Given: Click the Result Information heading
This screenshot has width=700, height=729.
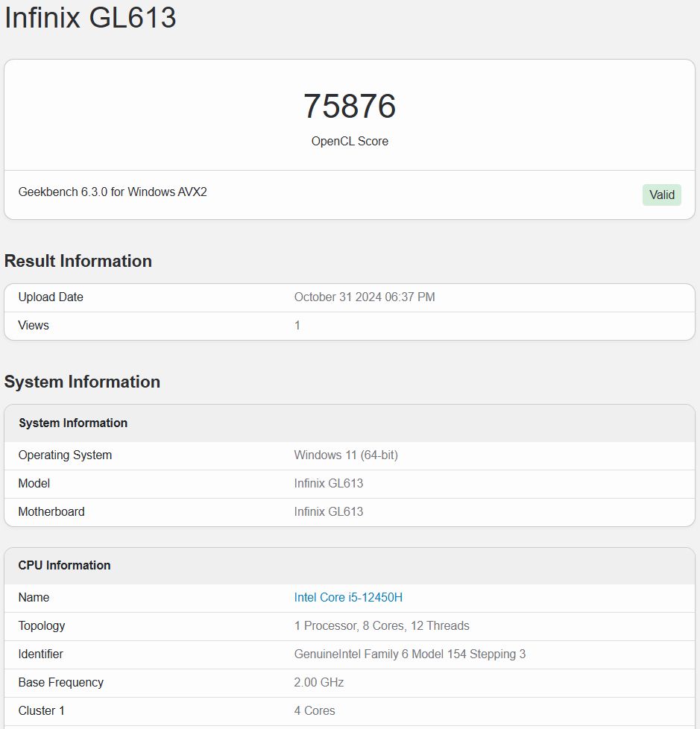Looking at the screenshot, I should click(78, 261).
